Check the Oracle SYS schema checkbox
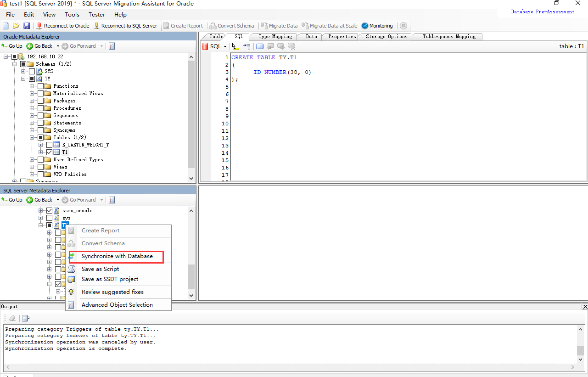The image size is (588, 377). 32,71
